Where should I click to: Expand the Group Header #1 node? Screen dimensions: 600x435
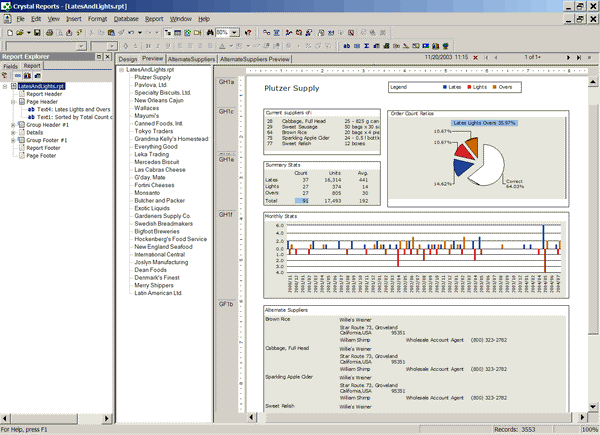(x=13, y=125)
